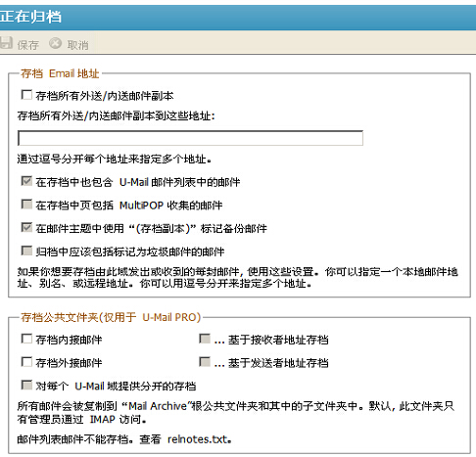476x457 pixels.
Task: Enable 存档所有外送/内送邮件副本 checkbox
Action: 26,95
